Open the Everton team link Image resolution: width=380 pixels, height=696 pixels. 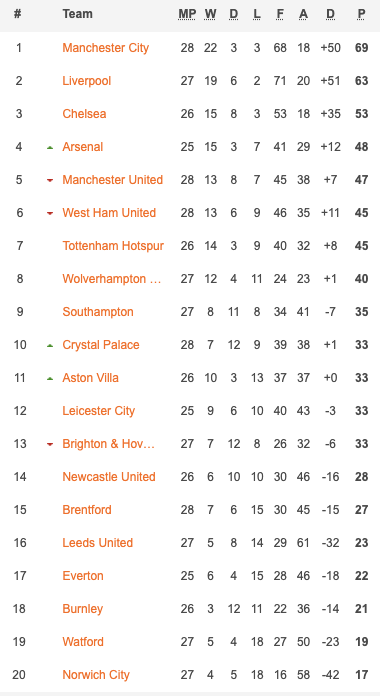coord(83,576)
